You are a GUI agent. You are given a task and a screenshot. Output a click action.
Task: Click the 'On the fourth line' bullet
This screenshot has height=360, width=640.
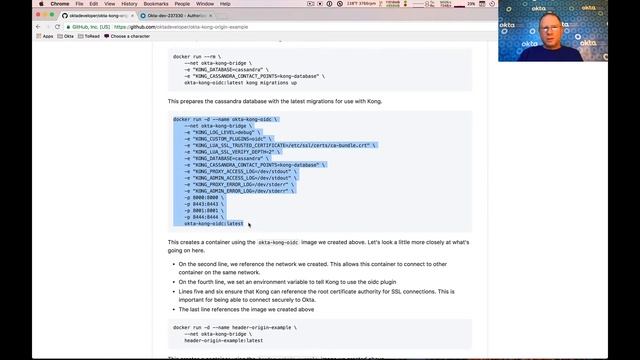pos(287,282)
